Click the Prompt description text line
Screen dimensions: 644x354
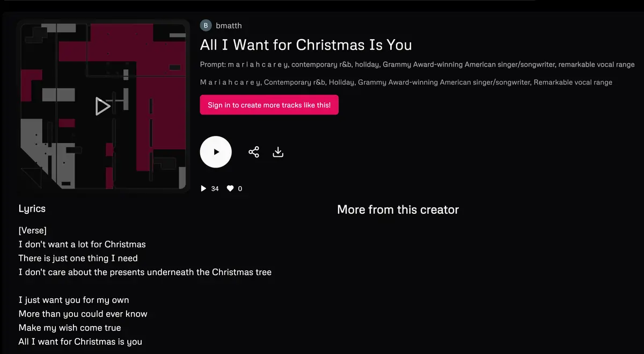pos(418,64)
